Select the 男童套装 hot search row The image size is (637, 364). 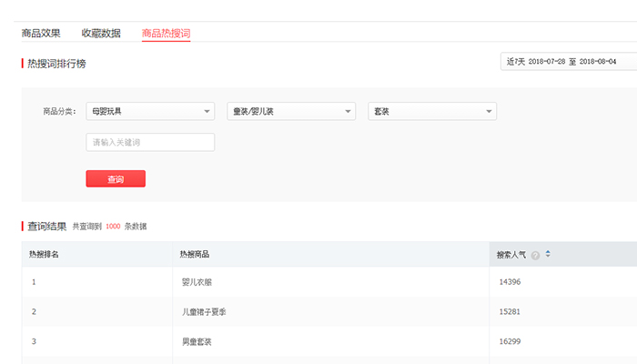(x=329, y=341)
